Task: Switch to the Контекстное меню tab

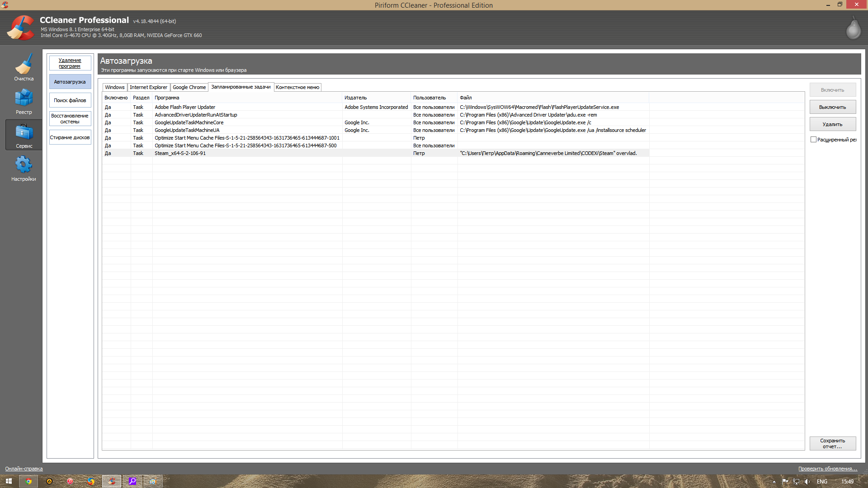Action: 297,87
